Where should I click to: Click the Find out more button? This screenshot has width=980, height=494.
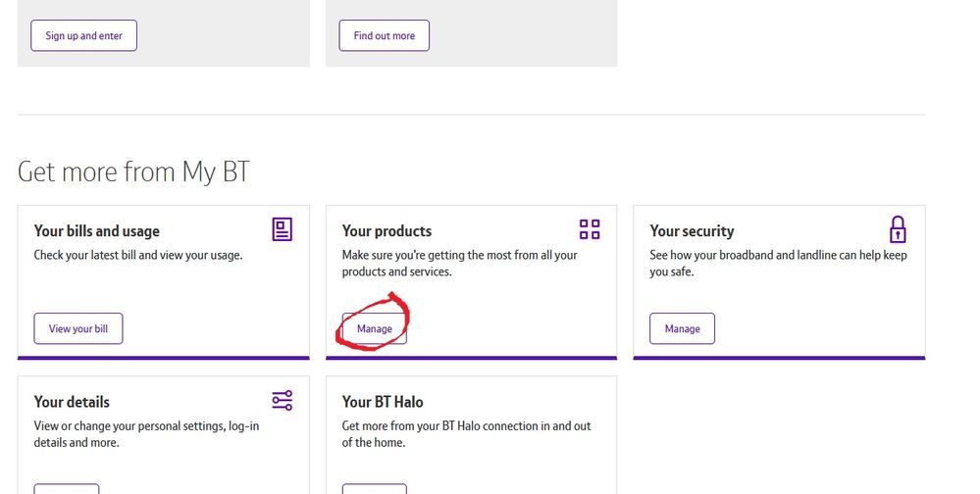(384, 36)
